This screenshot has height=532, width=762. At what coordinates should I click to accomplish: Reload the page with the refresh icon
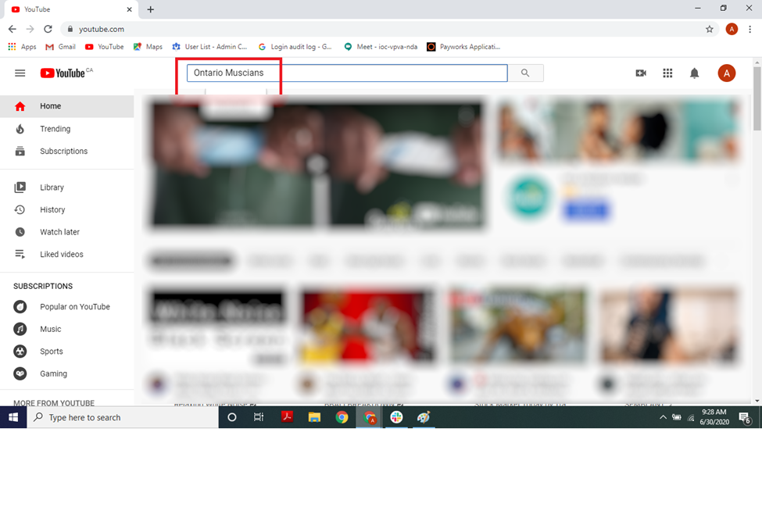pyautogui.click(x=48, y=29)
